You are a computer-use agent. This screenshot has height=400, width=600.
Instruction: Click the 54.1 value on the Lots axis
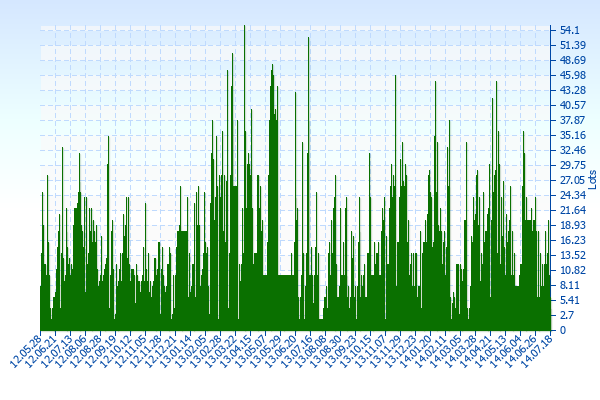click(x=569, y=30)
